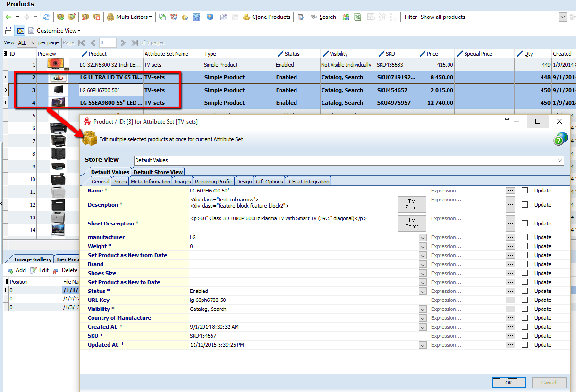This screenshot has width=576, height=392.
Task: Tick Update checkbox for Name
Action: tap(525, 191)
